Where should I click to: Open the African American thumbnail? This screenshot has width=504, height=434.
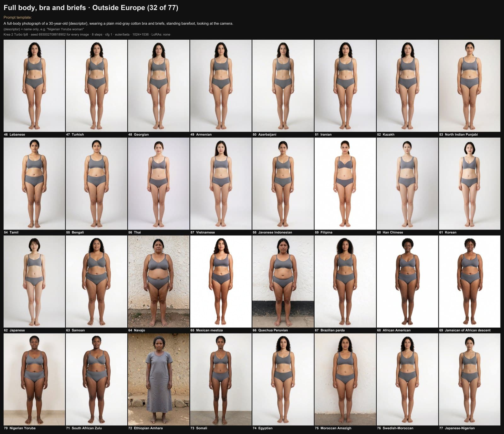point(407,281)
